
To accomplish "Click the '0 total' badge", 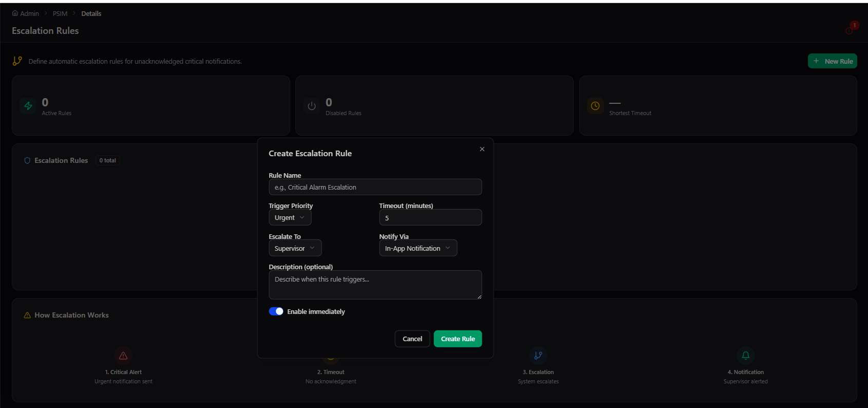I will tap(107, 160).
